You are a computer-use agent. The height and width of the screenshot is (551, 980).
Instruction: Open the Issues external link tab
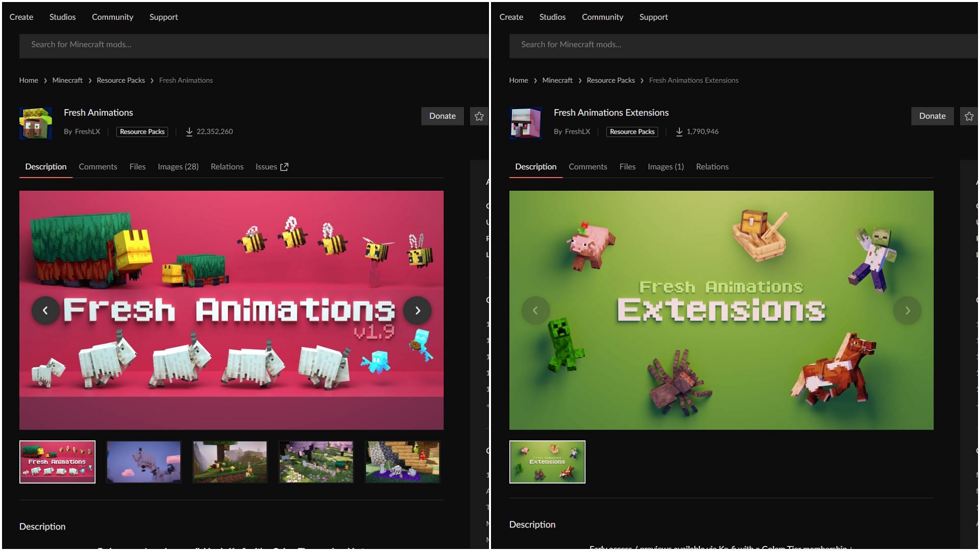tap(271, 166)
